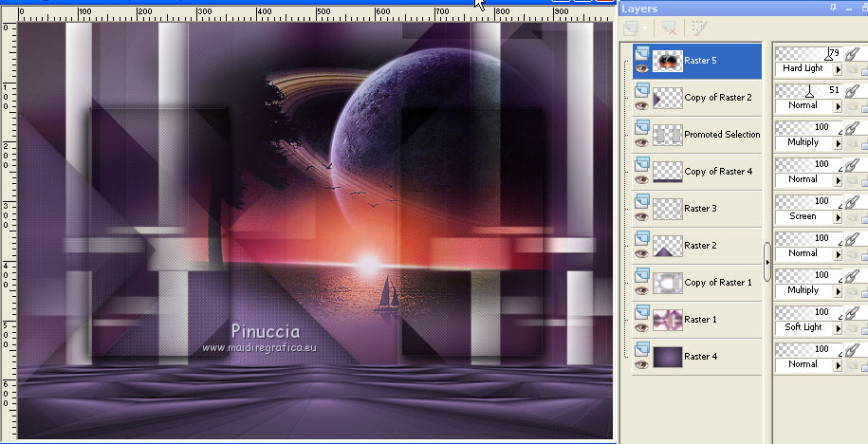Toggle the layer link icon for Raster 5
The width and height of the screenshot is (868, 444).
click(852, 54)
